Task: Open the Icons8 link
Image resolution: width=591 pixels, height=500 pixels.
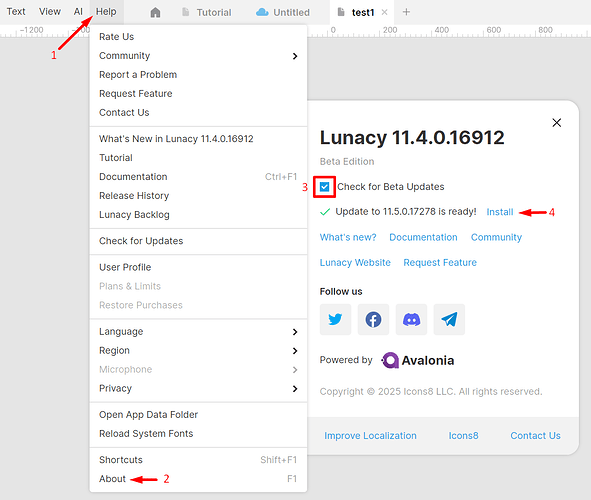Action: 463,436
